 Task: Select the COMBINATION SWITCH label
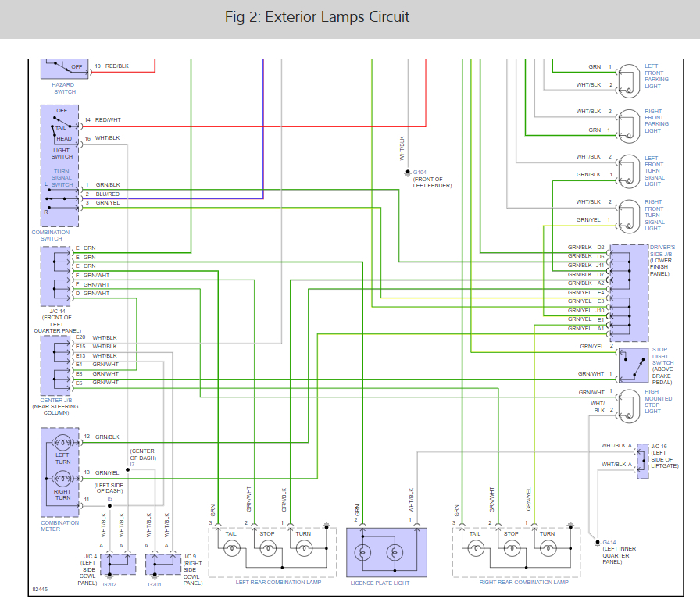click(x=51, y=235)
